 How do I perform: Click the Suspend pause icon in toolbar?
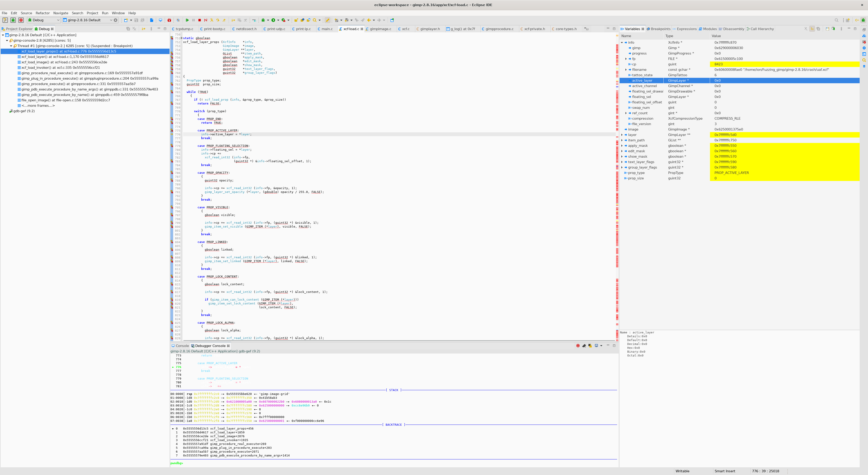193,20
